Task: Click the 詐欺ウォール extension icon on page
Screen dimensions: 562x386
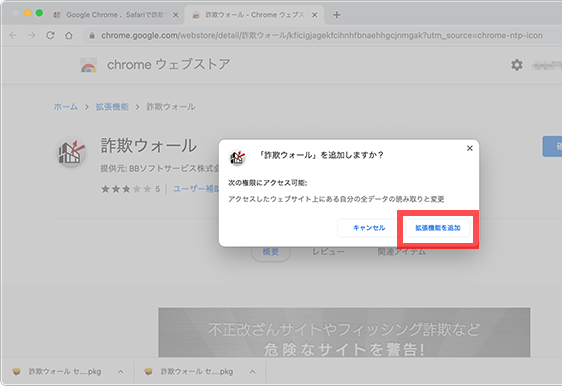Action: point(71,153)
